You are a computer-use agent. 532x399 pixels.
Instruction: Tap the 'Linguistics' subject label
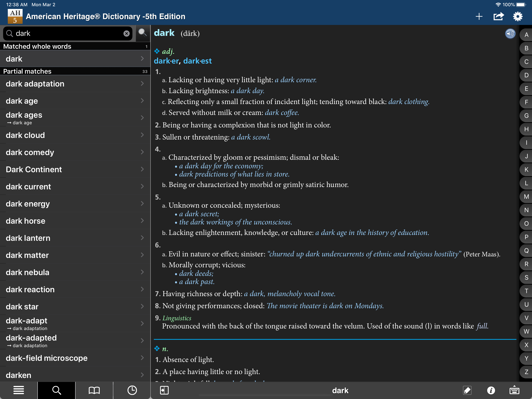[177, 318]
